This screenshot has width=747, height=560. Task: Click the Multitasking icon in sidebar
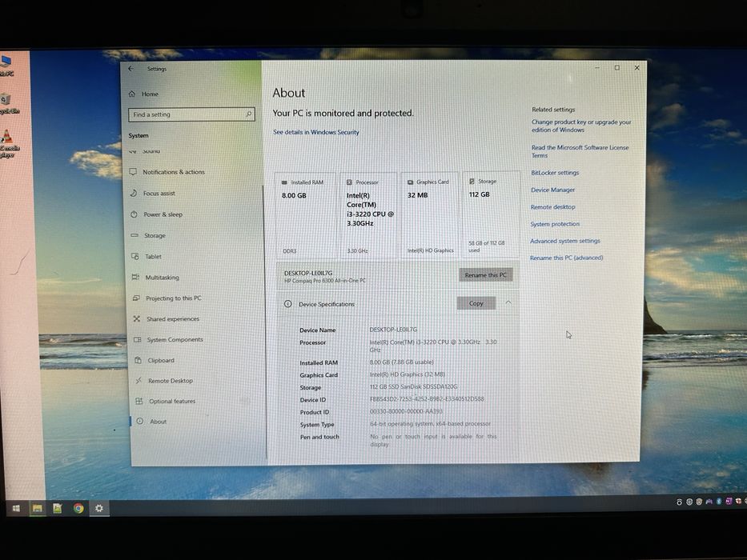point(135,277)
